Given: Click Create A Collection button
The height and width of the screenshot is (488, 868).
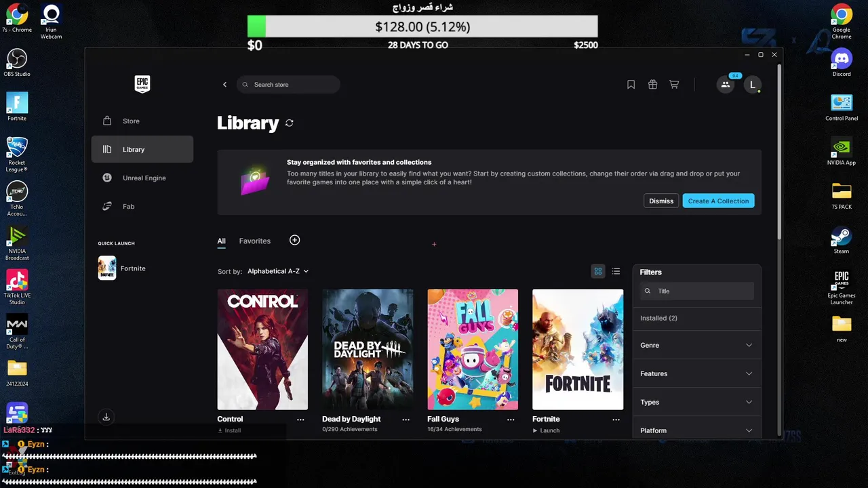Looking at the screenshot, I should click(718, 201).
